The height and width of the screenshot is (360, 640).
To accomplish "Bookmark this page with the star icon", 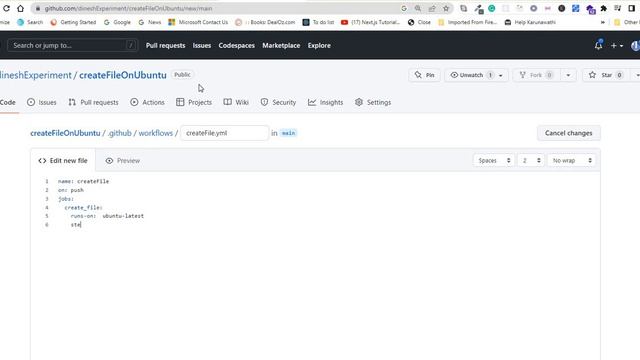I will [x=446, y=8].
